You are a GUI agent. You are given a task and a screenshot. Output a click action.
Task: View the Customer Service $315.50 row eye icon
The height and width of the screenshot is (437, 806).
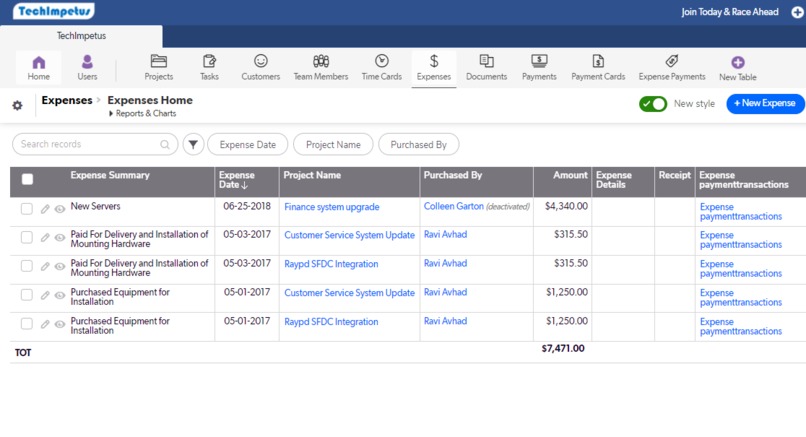(x=60, y=238)
